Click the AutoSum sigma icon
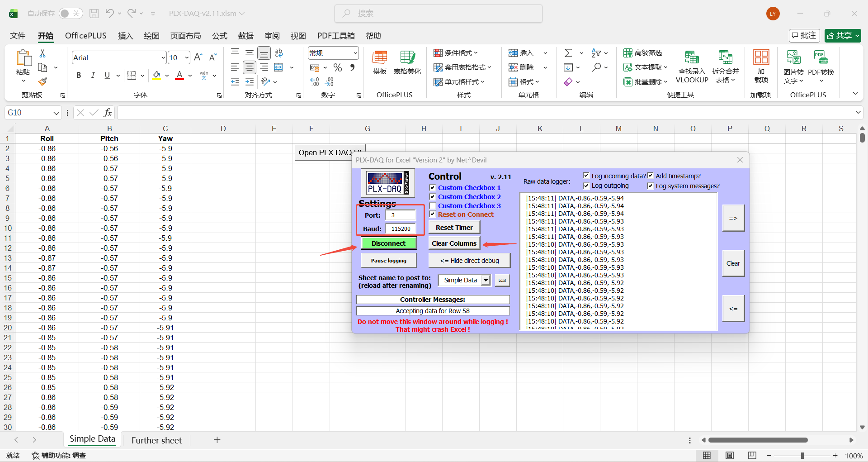 (568, 53)
